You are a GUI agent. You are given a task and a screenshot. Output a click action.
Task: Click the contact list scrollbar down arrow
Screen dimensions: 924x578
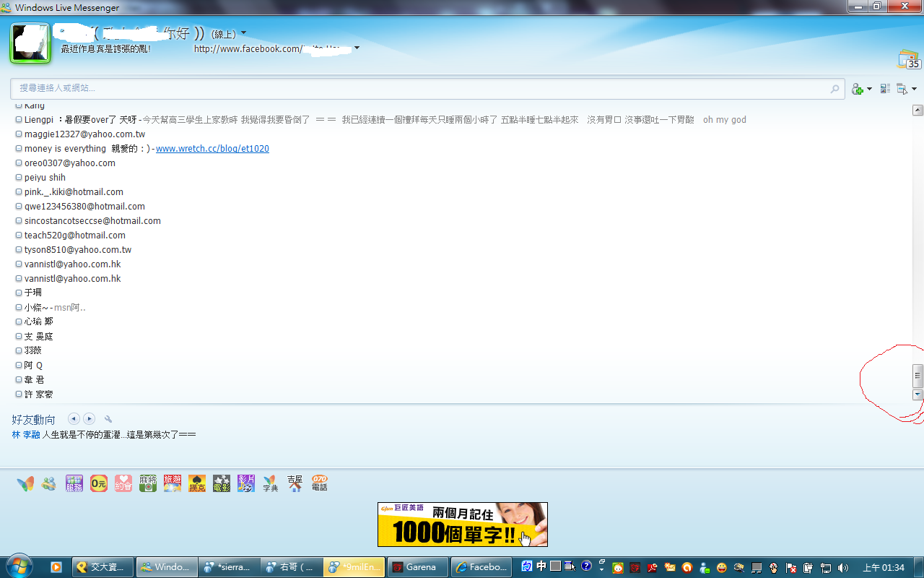pos(918,395)
